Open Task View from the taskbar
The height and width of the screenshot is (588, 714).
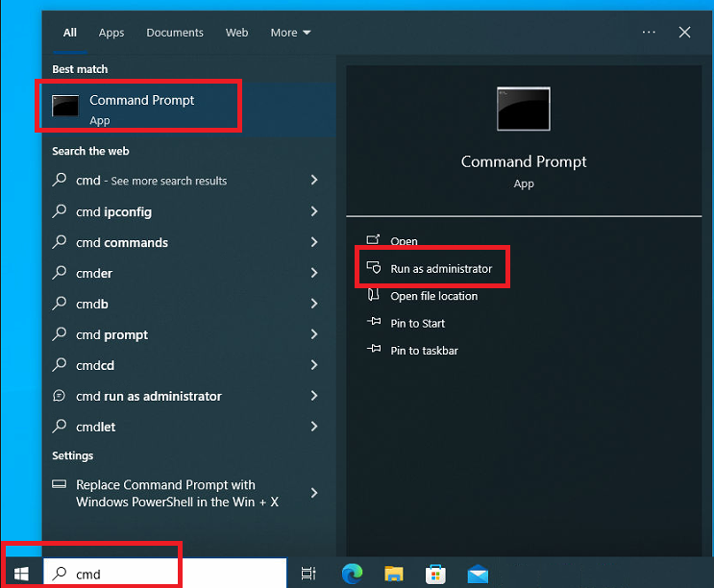[x=308, y=574]
